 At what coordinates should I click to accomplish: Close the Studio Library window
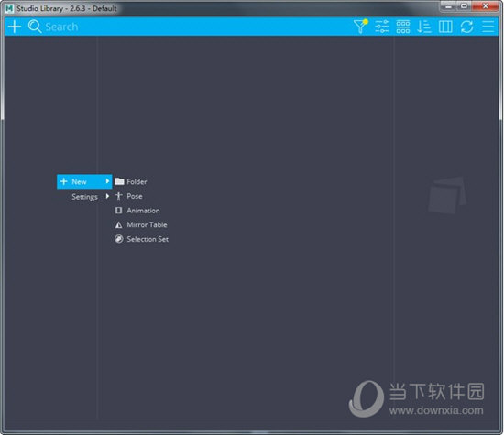(x=486, y=6)
